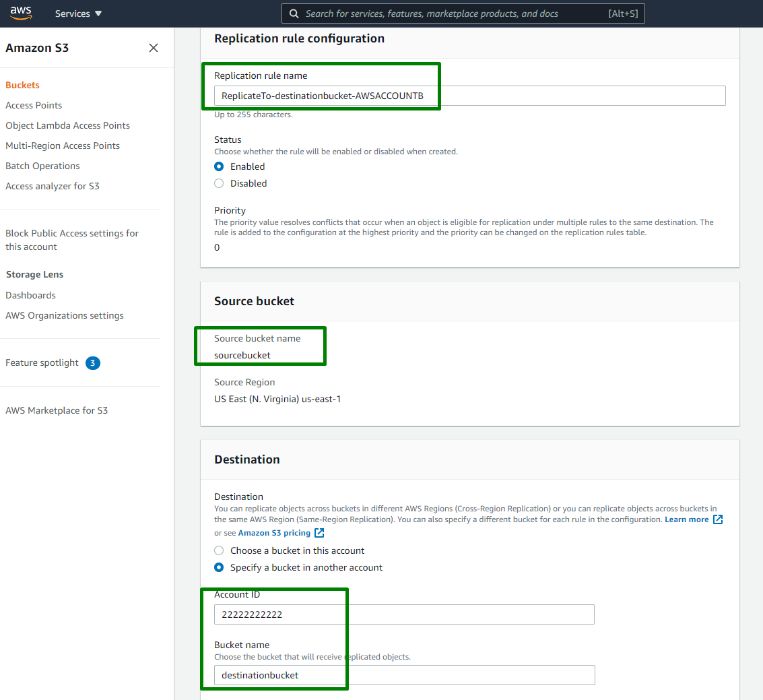Edit the destination Account ID field
763x700 pixels.
(404, 614)
